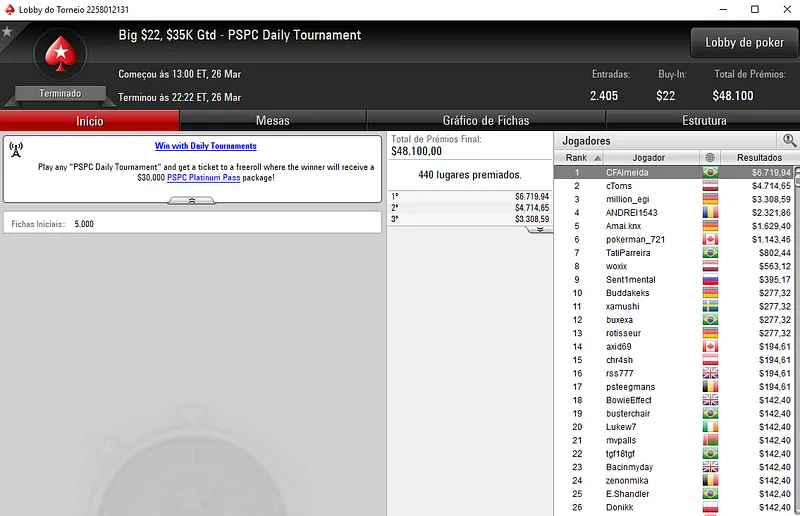This screenshot has height=516, width=800.
Task: Click the favorite star icon
Action: [x=7, y=32]
